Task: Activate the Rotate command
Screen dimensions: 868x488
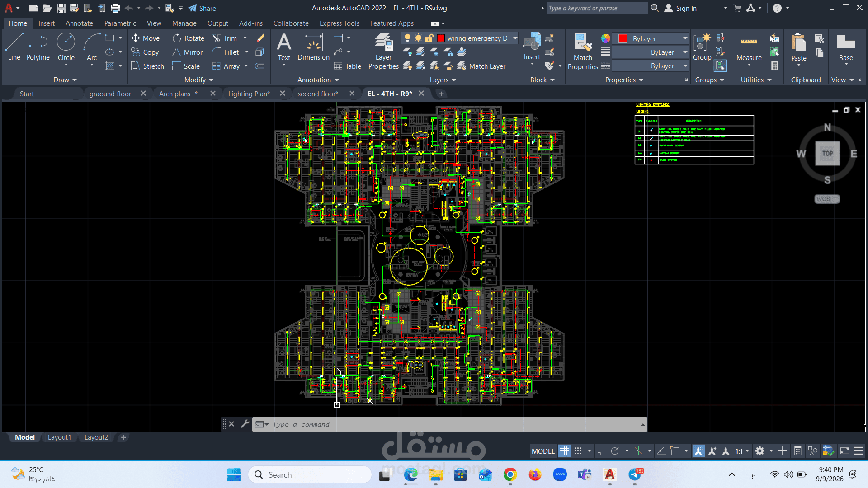Action: [189, 38]
